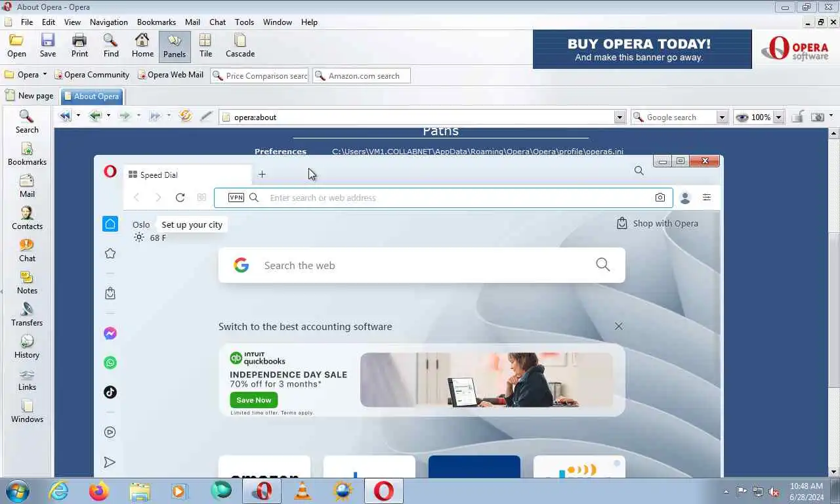840x504 pixels.
Task: Click the Print toolbar icon
Action: tap(79, 46)
